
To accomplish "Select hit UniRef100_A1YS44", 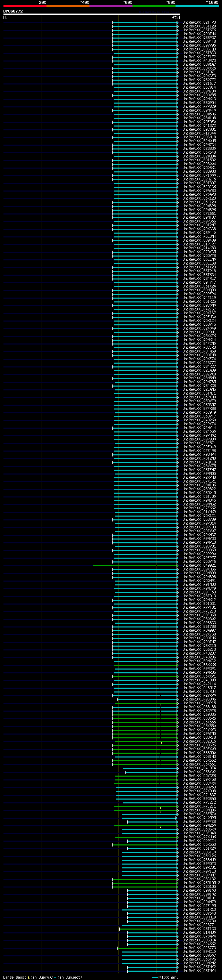I will pos(199,133).
